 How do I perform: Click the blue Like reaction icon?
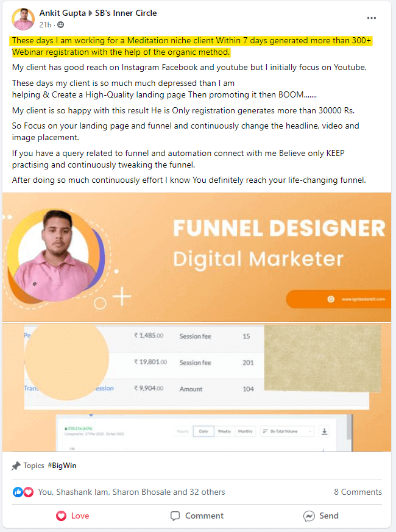point(18,492)
